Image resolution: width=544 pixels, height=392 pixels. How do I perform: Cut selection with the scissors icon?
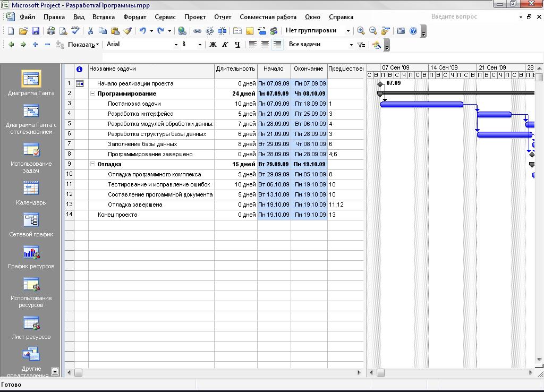90,31
